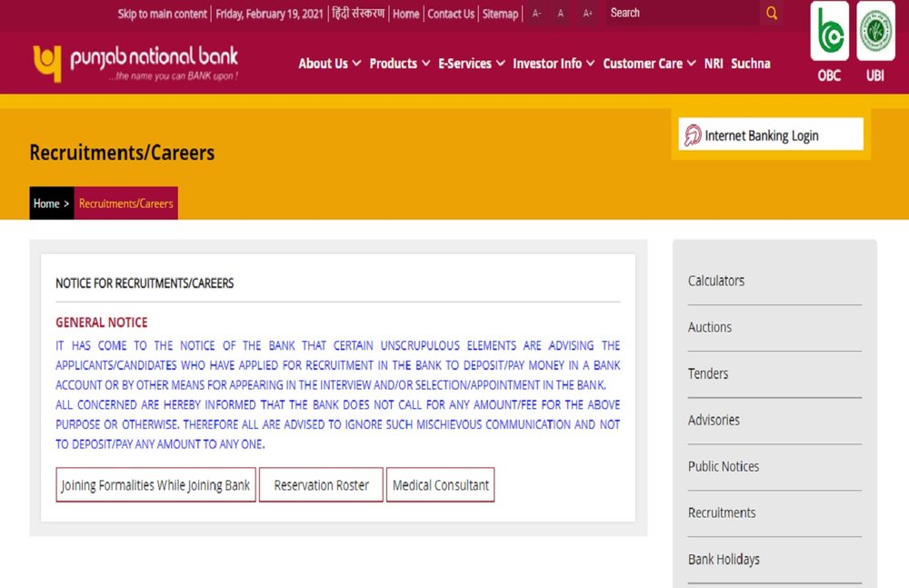
Task: Type in the Search input field
Action: click(x=682, y=14)
